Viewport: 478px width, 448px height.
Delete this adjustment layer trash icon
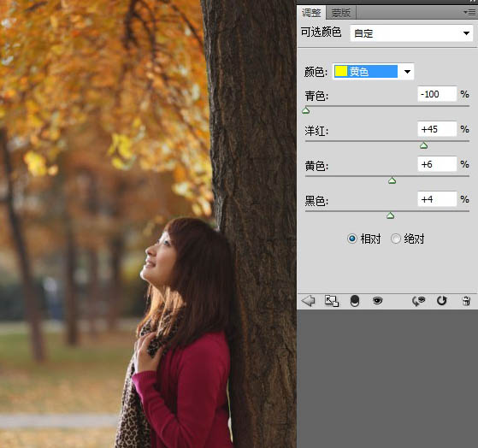click(x=466, y=301)
